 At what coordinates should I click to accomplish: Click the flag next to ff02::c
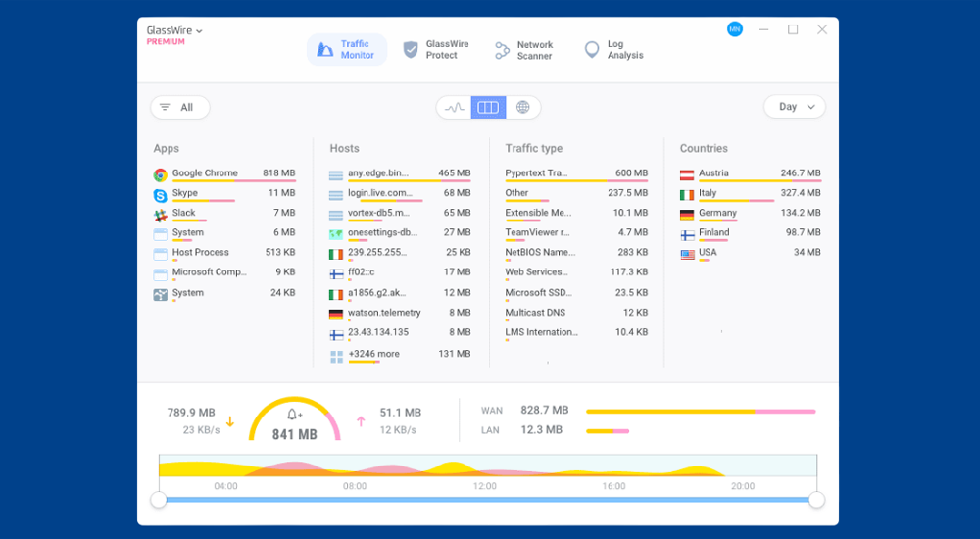(x=336, y=273)
